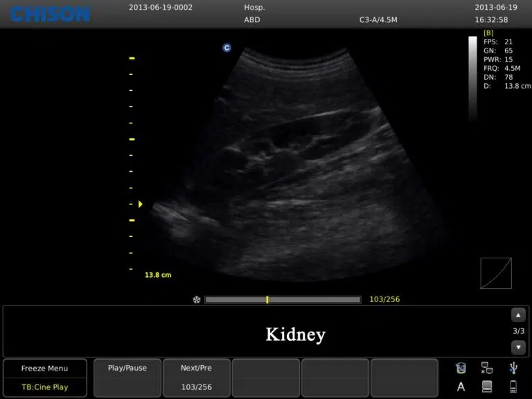
Task: Click the snowflake freeze icon
Action: 197,300
